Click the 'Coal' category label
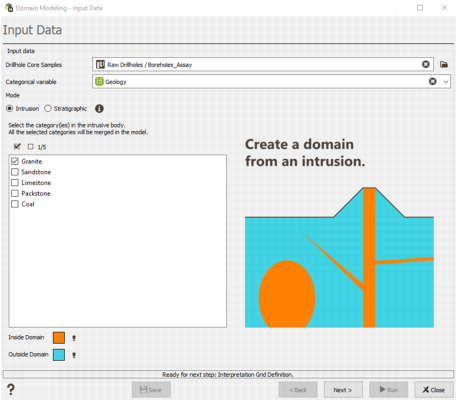The width and height of the screenshot is (456, 400). tap(28, 204)
